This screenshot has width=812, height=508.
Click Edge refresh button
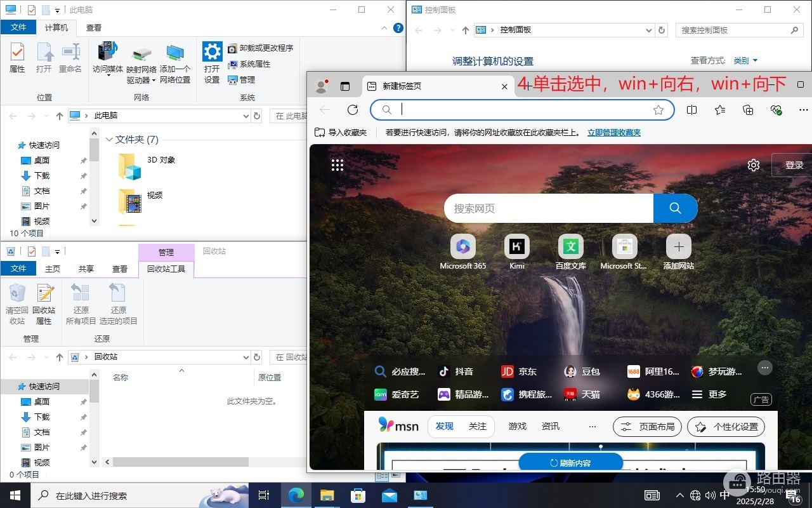pyautogui.click(x=353, y=110)
